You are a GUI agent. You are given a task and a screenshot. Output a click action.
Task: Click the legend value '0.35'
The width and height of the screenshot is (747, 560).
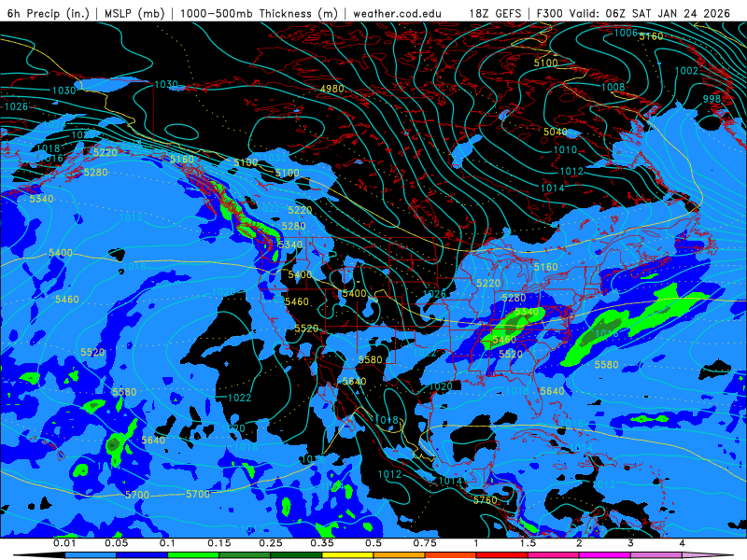pyautogui.click(x=322, y=543)
